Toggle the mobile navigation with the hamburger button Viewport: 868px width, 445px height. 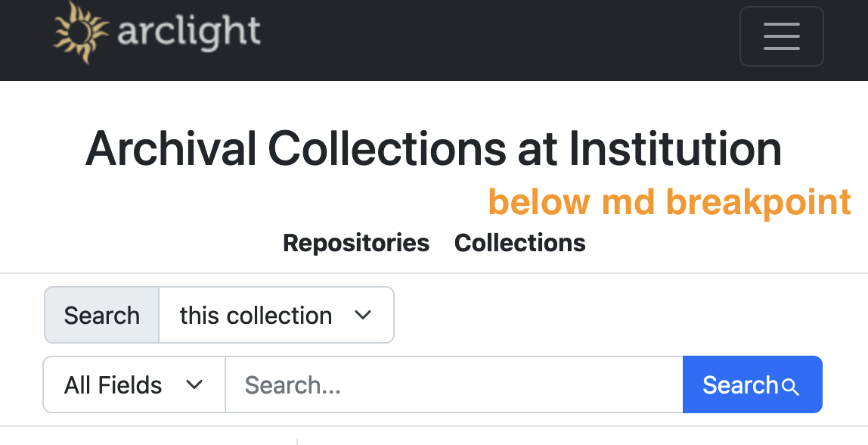click(782, 36)
